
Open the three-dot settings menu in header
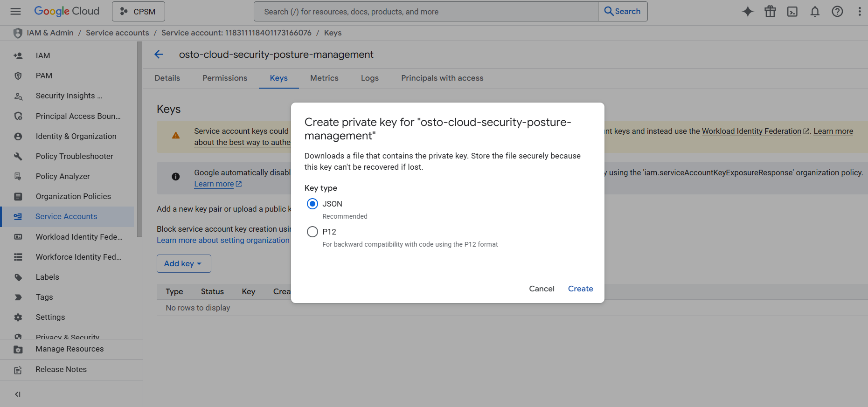pyautogui.click(x=859, y=12)
